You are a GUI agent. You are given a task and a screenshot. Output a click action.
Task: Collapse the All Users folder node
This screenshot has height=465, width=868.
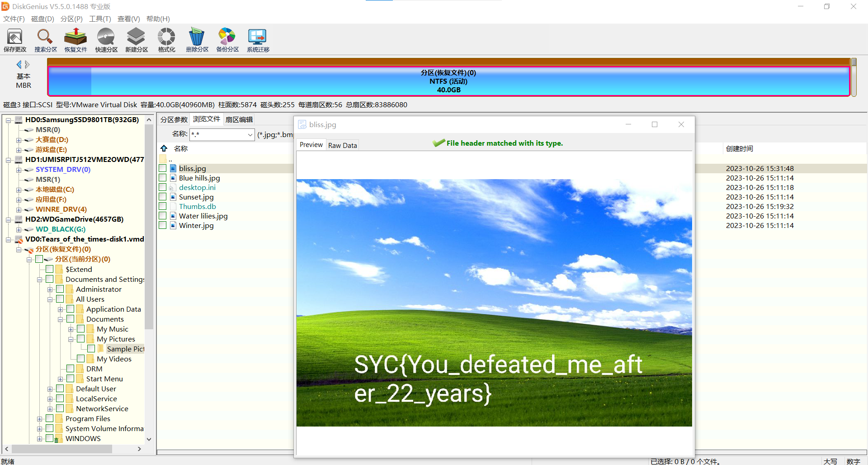click(50, 299)
